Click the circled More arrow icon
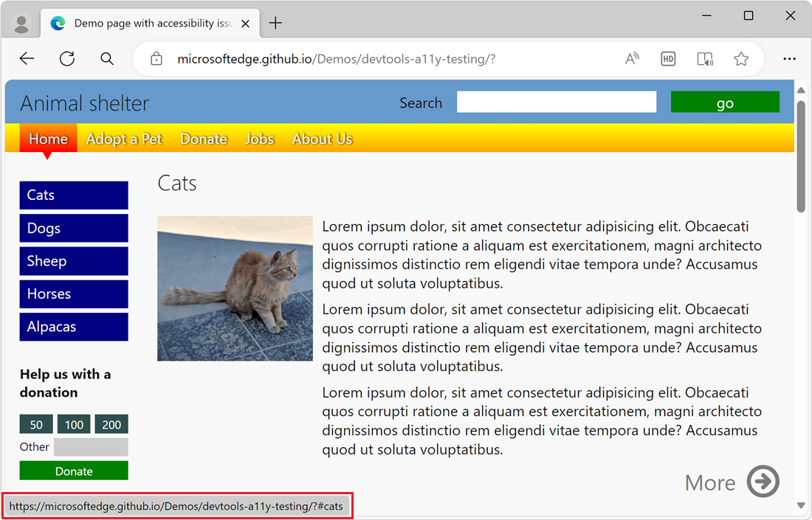 (x=763, y=481)
